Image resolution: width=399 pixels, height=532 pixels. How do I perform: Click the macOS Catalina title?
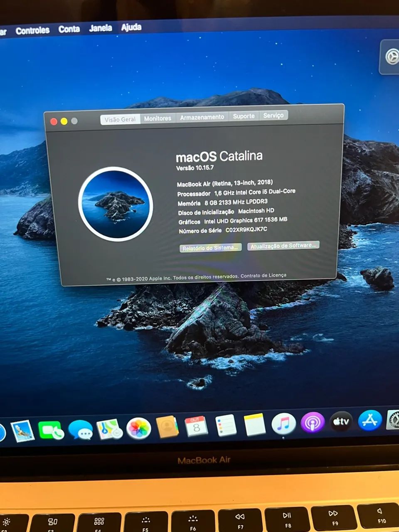pos(219,156)
